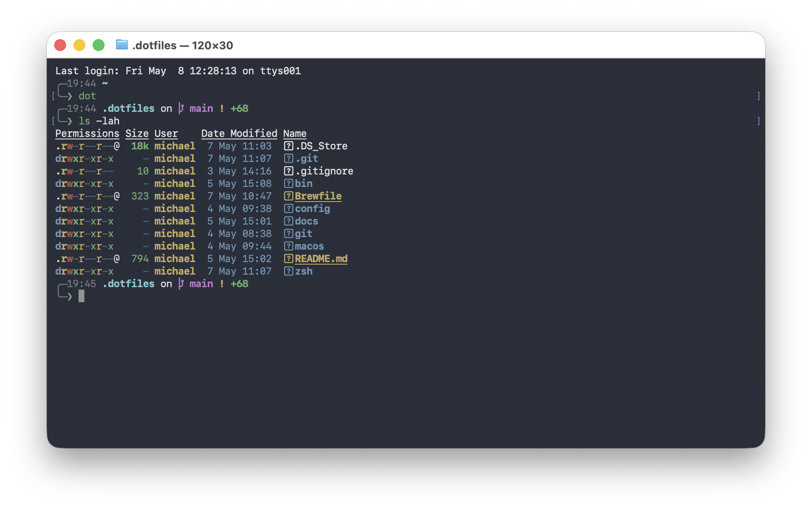
Task: Click the folder icon in title bar
Action: point(122,45)
